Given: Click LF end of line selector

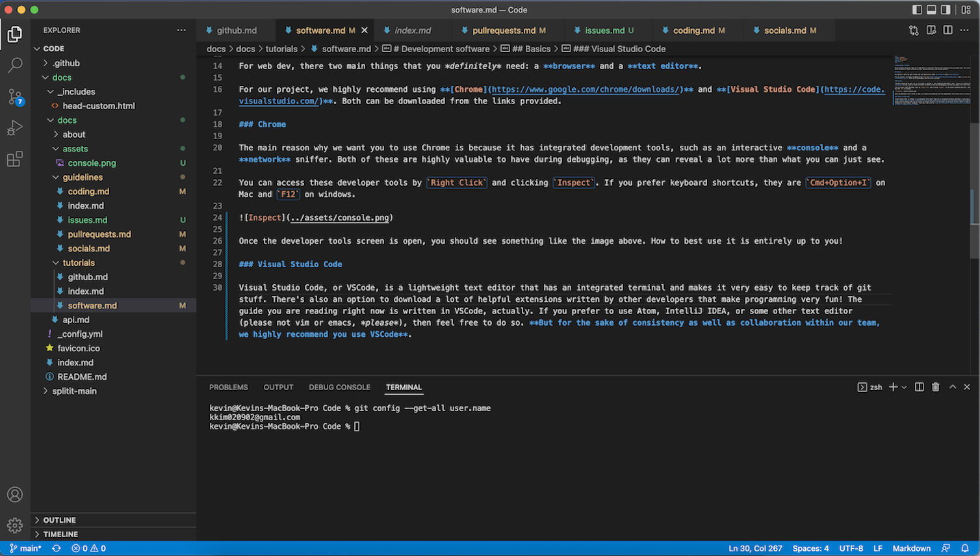Looking at the screenshot, I should coord(878,548).
